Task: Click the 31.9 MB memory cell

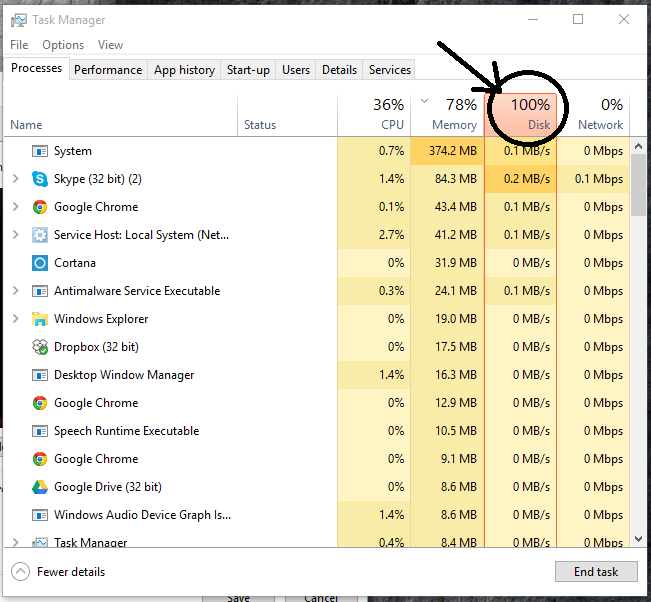Action: point(448,263)
